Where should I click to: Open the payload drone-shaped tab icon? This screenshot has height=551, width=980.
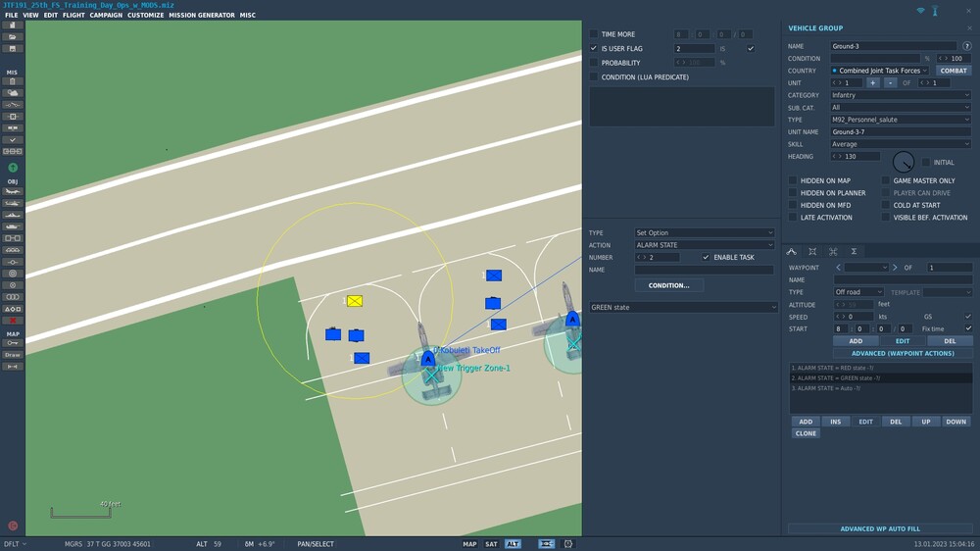tap(833, 251)
